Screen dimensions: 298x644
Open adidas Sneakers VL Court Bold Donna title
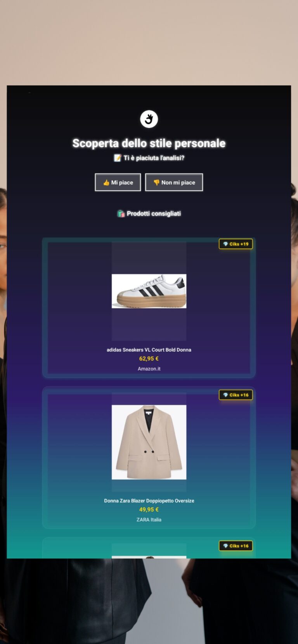coord(149,350)
